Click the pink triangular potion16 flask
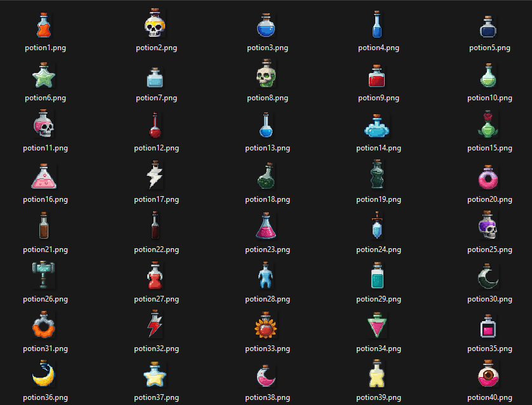 (x=44, y=176)
